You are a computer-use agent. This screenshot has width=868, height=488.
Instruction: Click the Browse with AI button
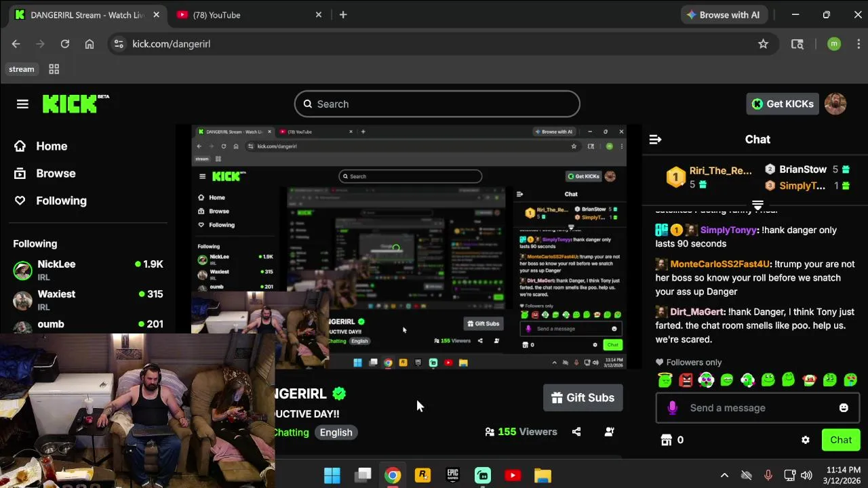[x=723, y=15]
